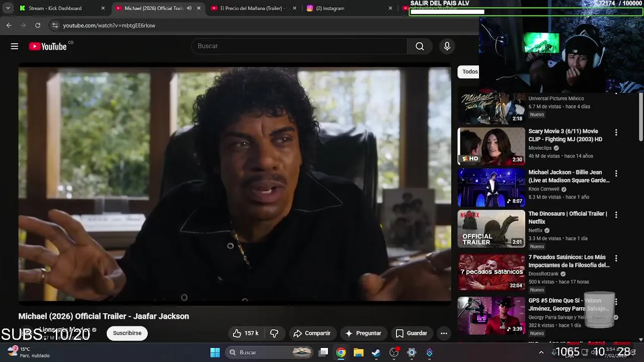
Task: Open File Explorer from taskbar
Action: pos(359,352)
